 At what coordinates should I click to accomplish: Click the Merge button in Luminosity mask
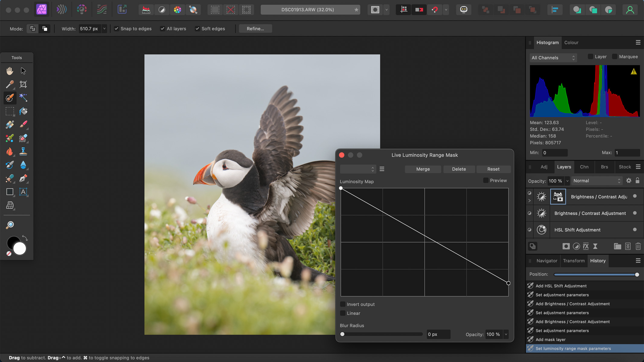click(x=423, y=169)
